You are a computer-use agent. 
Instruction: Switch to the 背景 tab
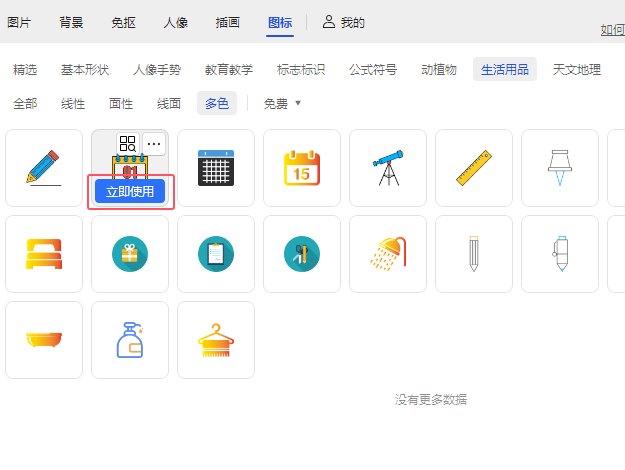pos(71,23)
